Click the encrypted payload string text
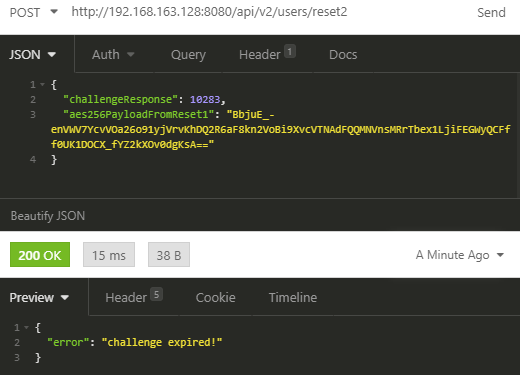The width and height of the screenshot is (520, 375). click(x=280, y=129)
